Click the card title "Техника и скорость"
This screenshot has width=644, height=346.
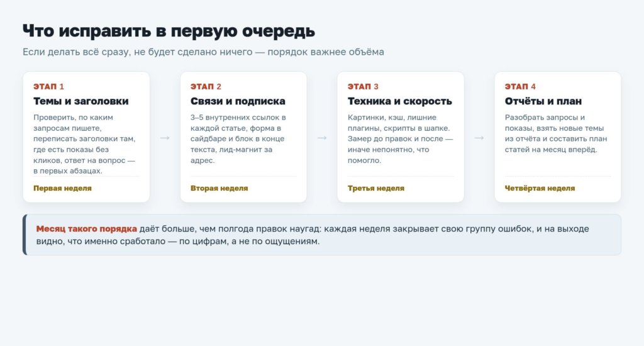[399, 101]
